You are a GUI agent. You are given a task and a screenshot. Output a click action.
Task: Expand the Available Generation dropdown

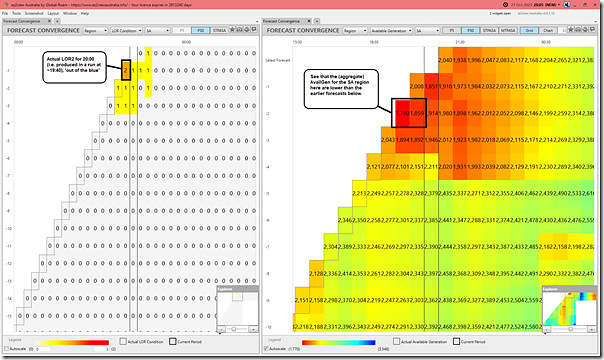point(391,30)
